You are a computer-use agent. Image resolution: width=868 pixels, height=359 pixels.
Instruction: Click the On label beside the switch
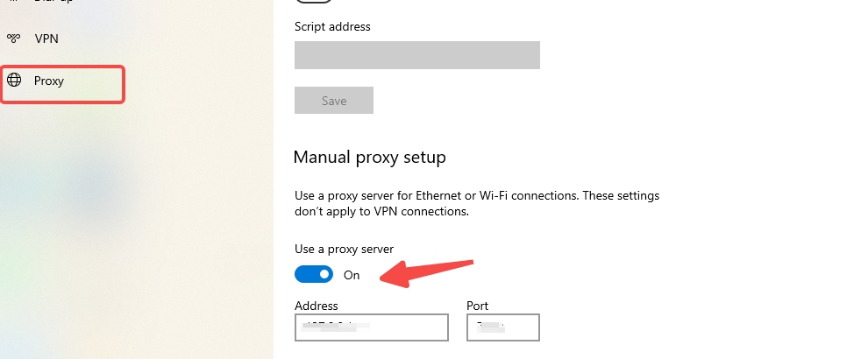point(352,275)
